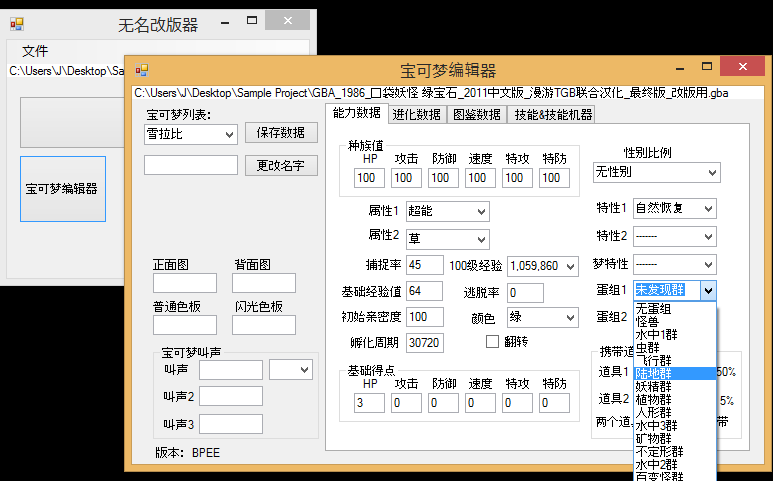Select 不定形群 in the egg group list
The image size is (773, 481).
[x=674, y=451]
